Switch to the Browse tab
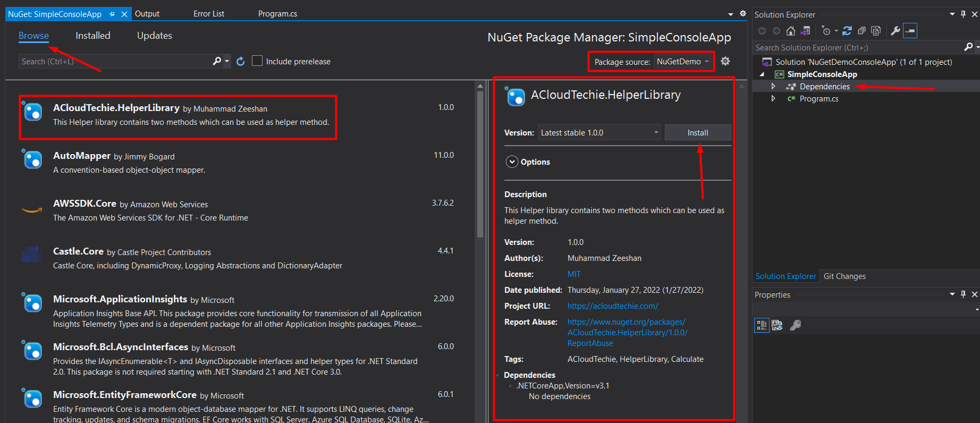 (33, 36)
